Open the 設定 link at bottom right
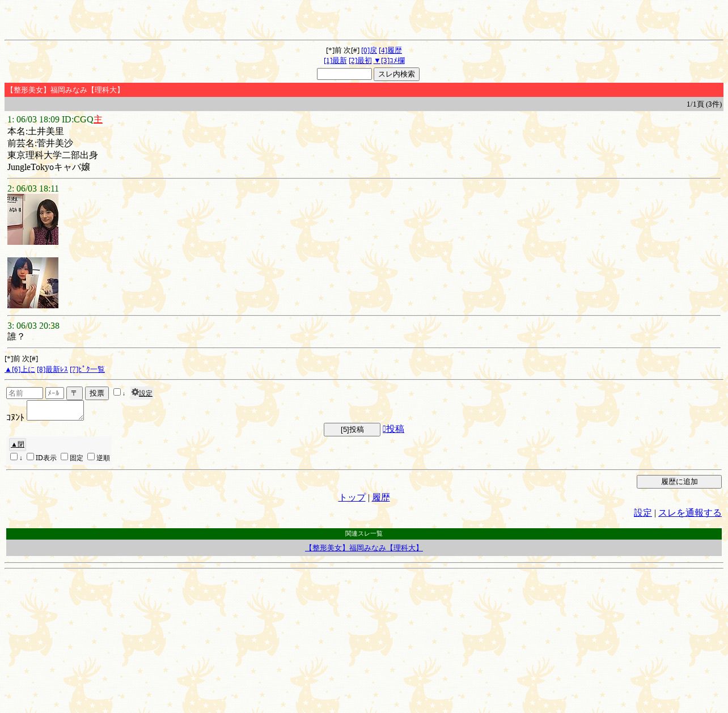Image resolution: width=728 pixels, height=713 pixels. coord(643,513)
